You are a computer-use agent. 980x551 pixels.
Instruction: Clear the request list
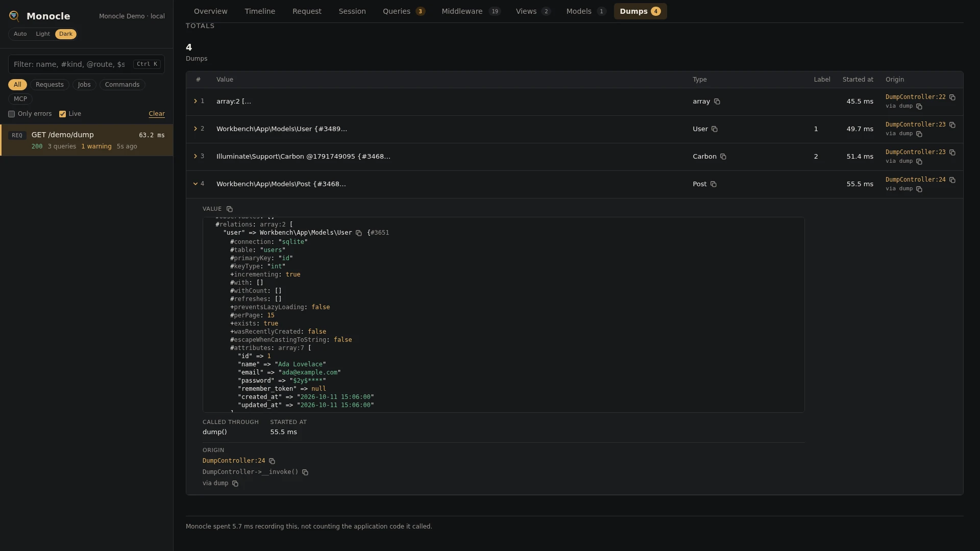[157, 114]
